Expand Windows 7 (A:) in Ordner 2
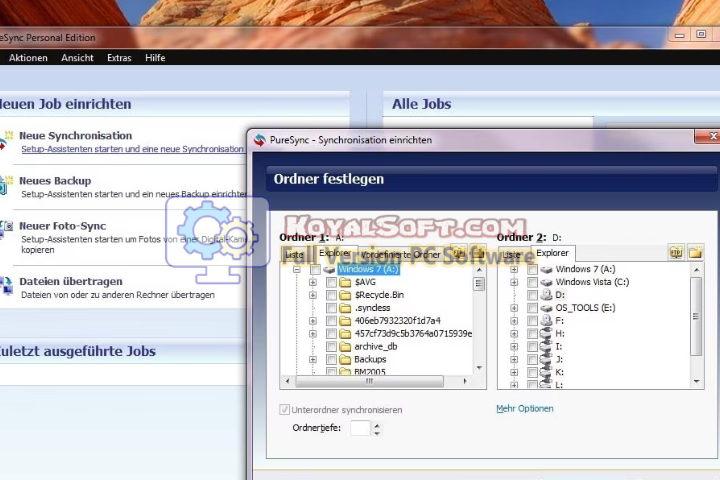Image resolution: width=720 pixels, height=480 pixels. pos(514,269)
